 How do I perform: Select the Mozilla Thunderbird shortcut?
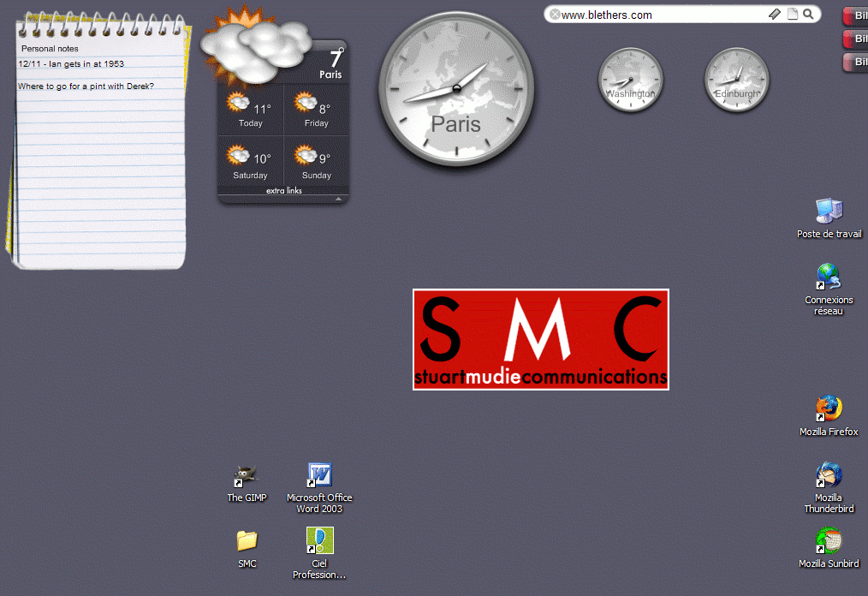tap(829, 487)
